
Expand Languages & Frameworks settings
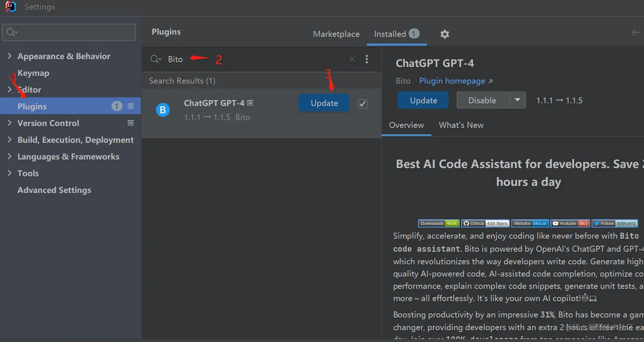pos(9,156)
